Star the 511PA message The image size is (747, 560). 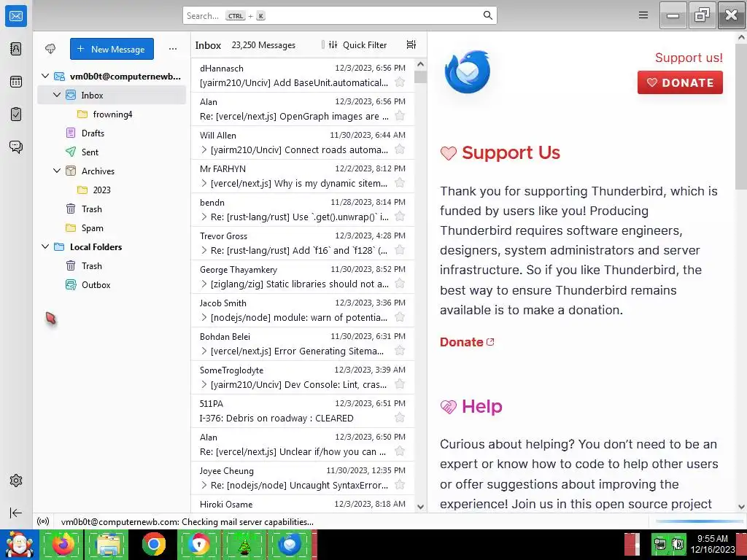400,418
